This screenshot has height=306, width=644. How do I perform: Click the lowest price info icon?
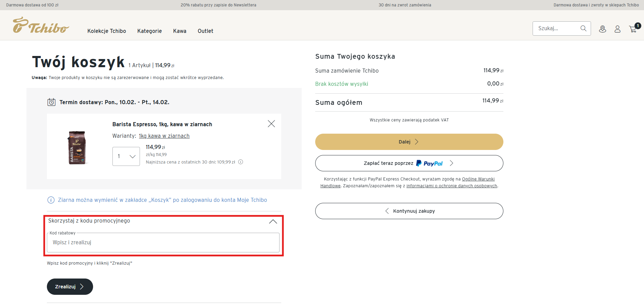point(240,162)
